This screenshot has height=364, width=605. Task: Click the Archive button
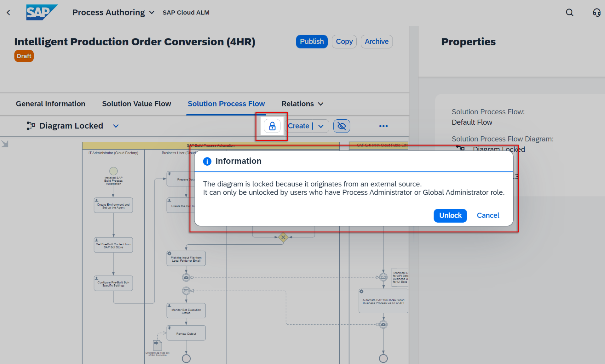point(376,42)
